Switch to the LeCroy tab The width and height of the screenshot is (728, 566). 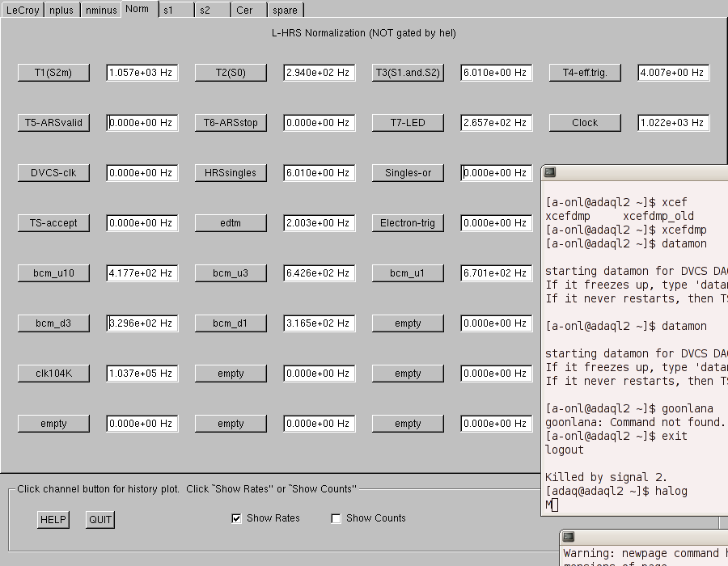(23, 10)
